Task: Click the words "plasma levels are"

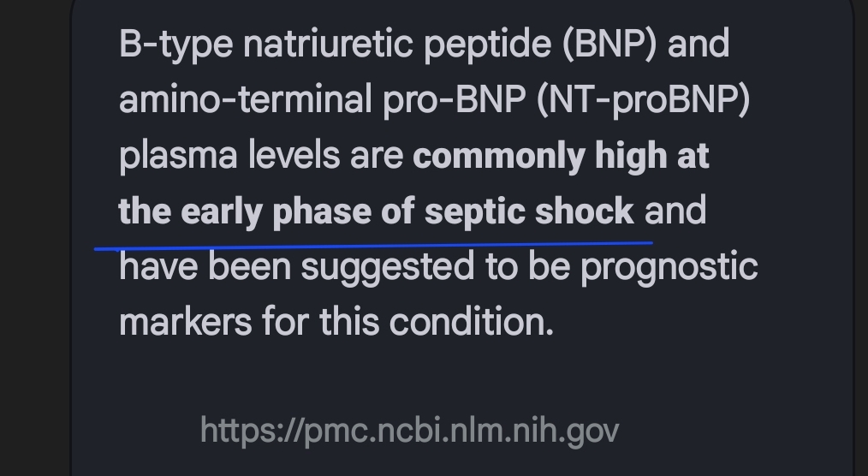Action: 262,157
